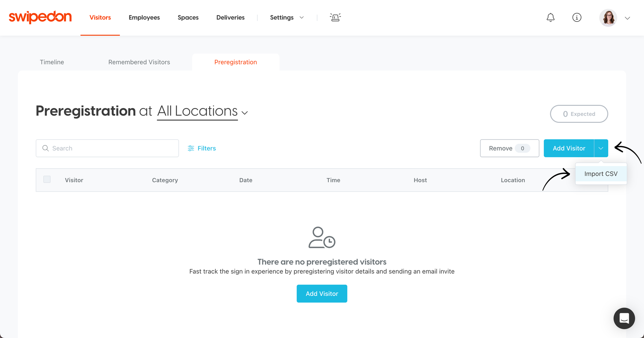
Task: Click the info help icon
Action: [577, 18]
